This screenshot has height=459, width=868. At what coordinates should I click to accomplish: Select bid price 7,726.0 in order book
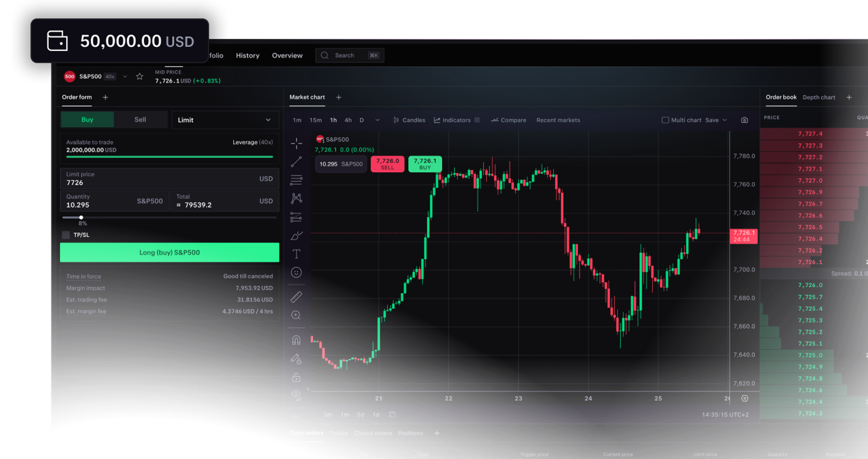click(810, 285)
